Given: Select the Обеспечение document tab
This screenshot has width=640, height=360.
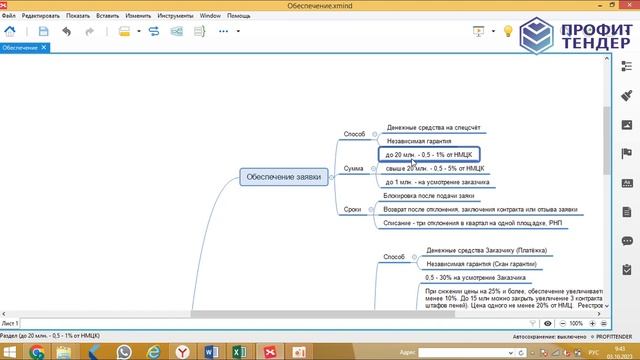Looking at the screenshot, I should [20, 48].
